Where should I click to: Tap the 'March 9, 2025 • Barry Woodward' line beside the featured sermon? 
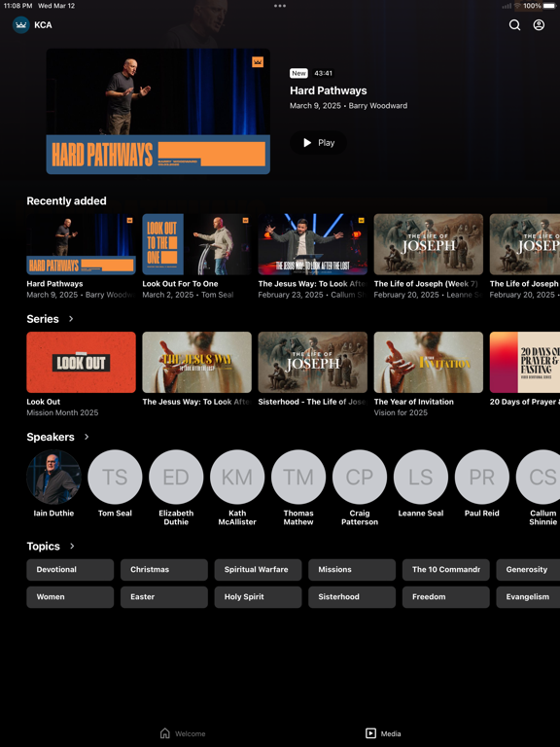point(349,106)
